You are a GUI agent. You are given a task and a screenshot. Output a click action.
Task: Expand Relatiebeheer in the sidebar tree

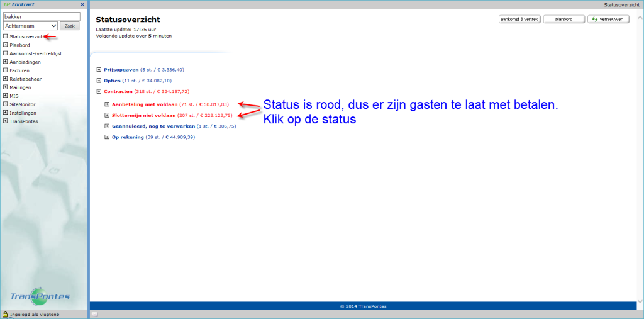click(x=6, y=79)
